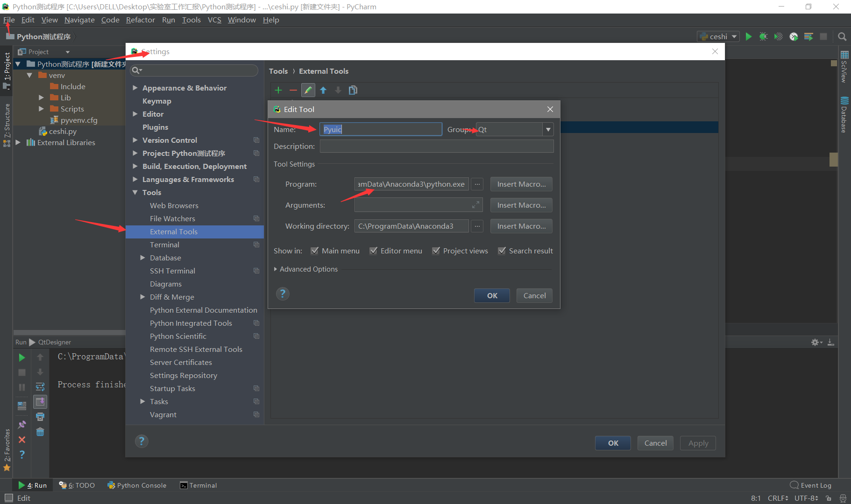Expand Version Control settings node

[135, 140]
